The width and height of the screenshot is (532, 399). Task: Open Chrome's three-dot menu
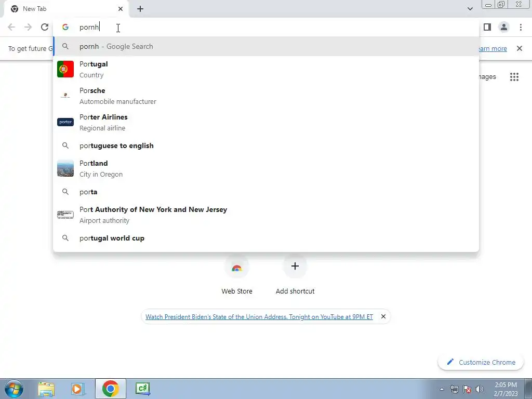click(x=521, y=27)
